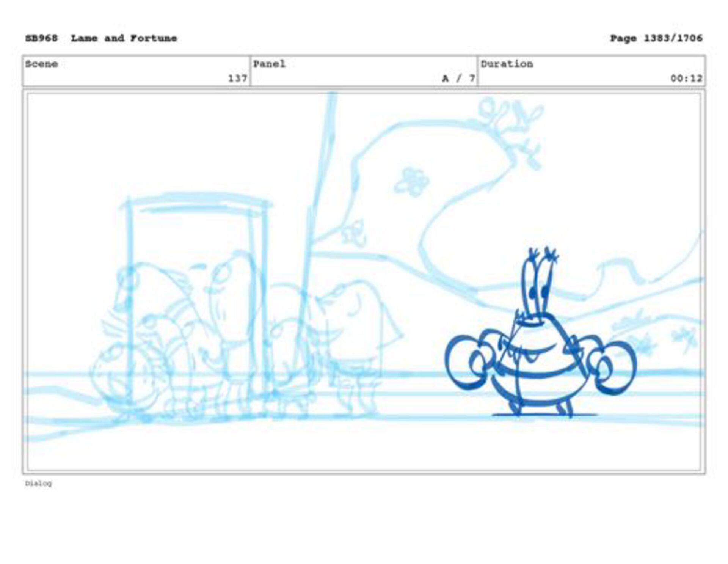Viewport: 728px width, 564px height.
Task: Click the panel value 'A / 7'
Action: (458, 79)
